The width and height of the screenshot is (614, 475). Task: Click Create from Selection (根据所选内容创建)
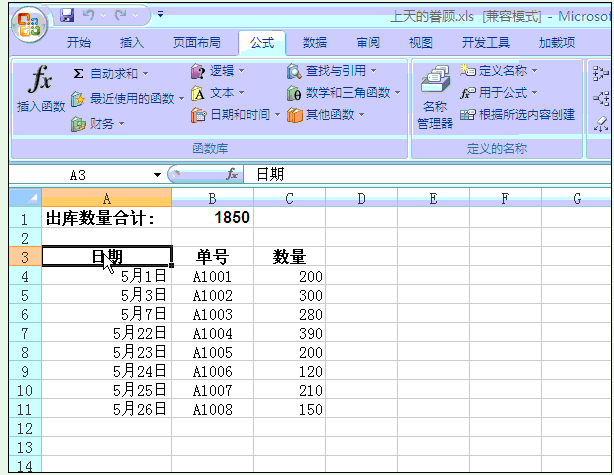[517, 115]
